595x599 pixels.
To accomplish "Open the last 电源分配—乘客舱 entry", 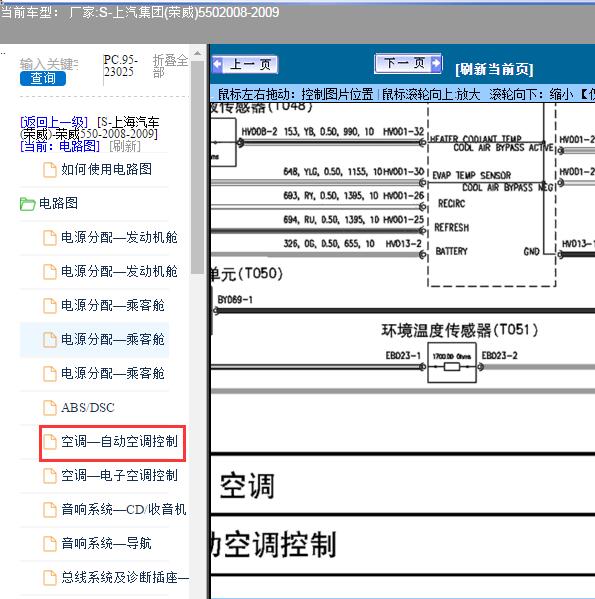I will click(113, 373).
